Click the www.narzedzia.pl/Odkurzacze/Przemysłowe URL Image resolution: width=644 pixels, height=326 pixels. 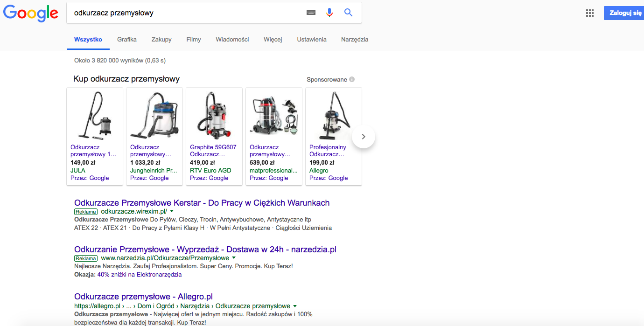coord(165,258)
